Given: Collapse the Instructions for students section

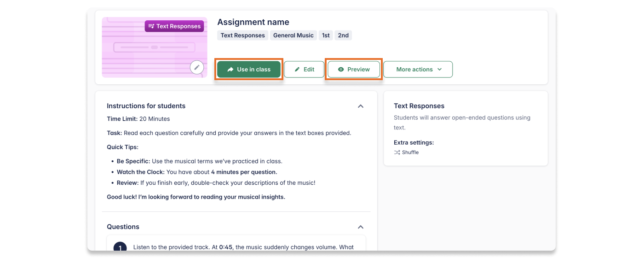Looking at the screenshot, I should (x=361, y=106).
